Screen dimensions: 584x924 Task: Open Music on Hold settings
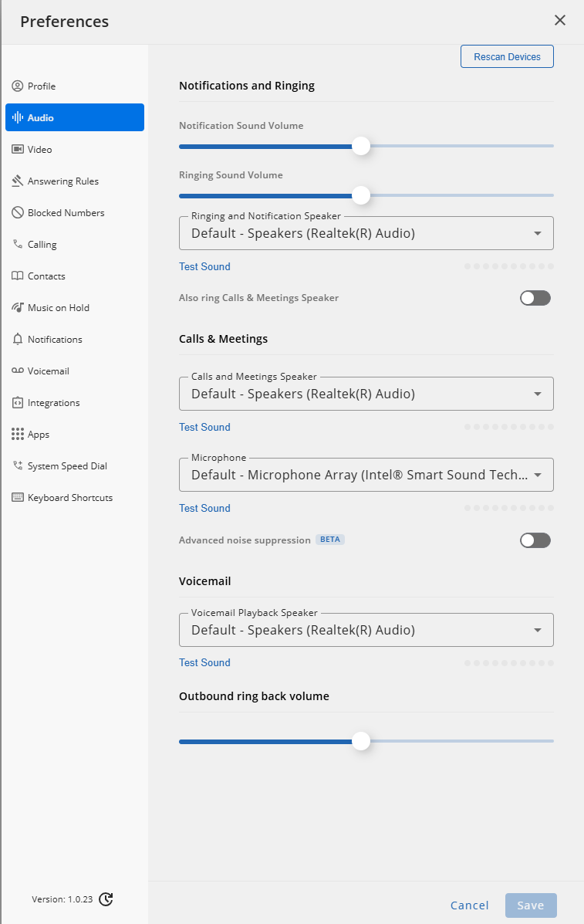75,307
